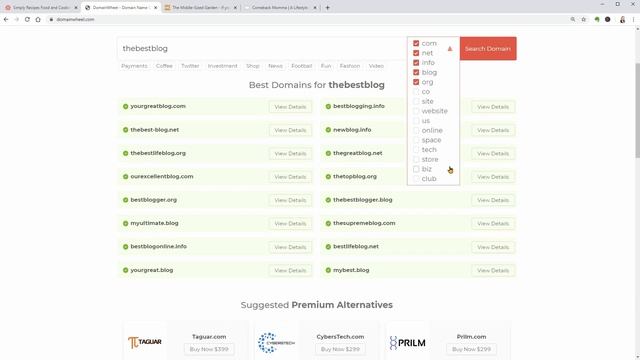Image resolution: width=640 pixels, height=360 pixels.
Task: Select the News keyword tag
Action: pyautogui.click(x=275, y=66)
